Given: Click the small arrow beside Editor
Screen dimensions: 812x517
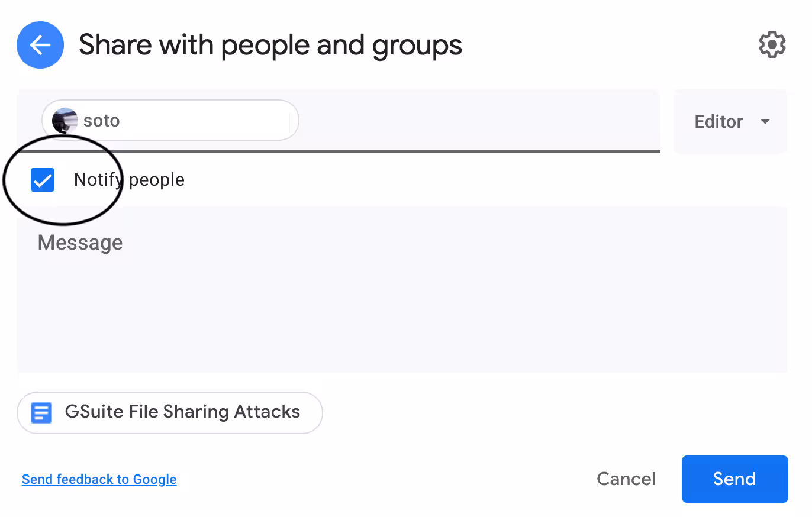Looking at the screenshot, I should 765,122.
